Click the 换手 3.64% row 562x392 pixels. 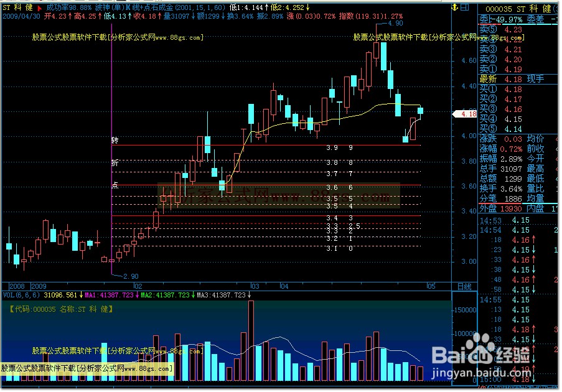point(501,189)
